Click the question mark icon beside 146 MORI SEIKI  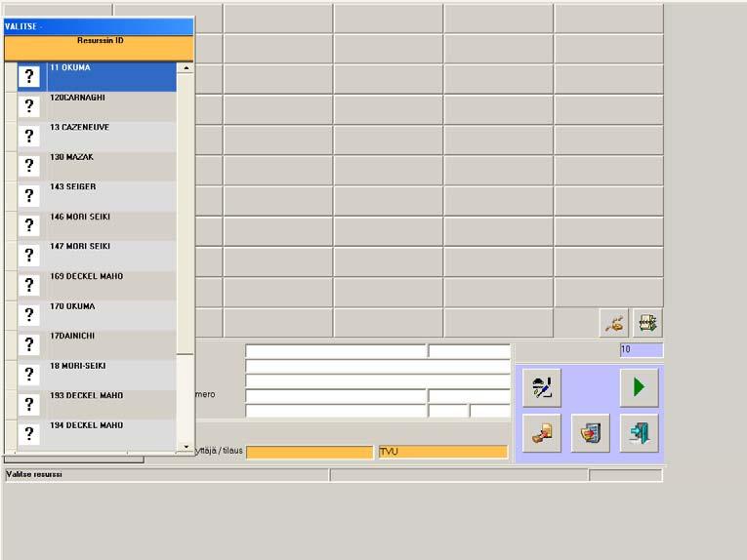(x=29, y=225)
